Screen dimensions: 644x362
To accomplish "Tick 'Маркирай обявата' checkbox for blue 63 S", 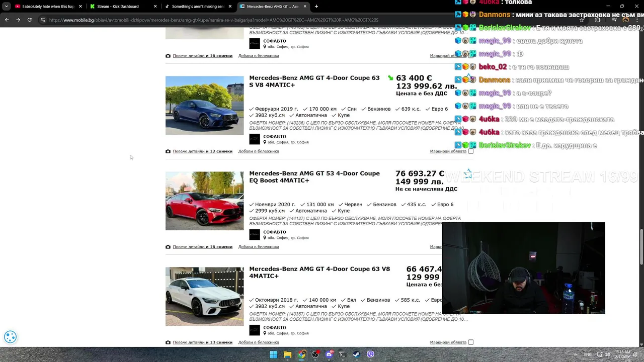I will pos(471,151).
